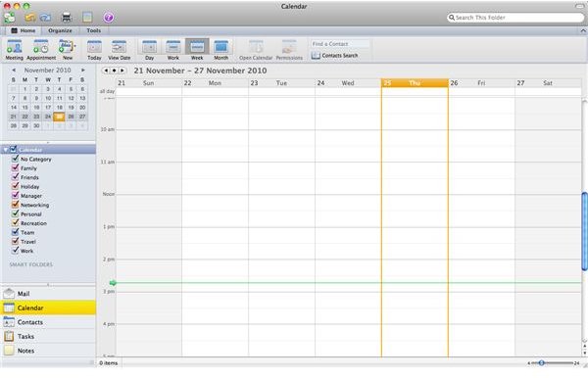Collapse the Calendar tree disclosure triangle
This screenshot has width=588, height=378.
pos(5,150)
